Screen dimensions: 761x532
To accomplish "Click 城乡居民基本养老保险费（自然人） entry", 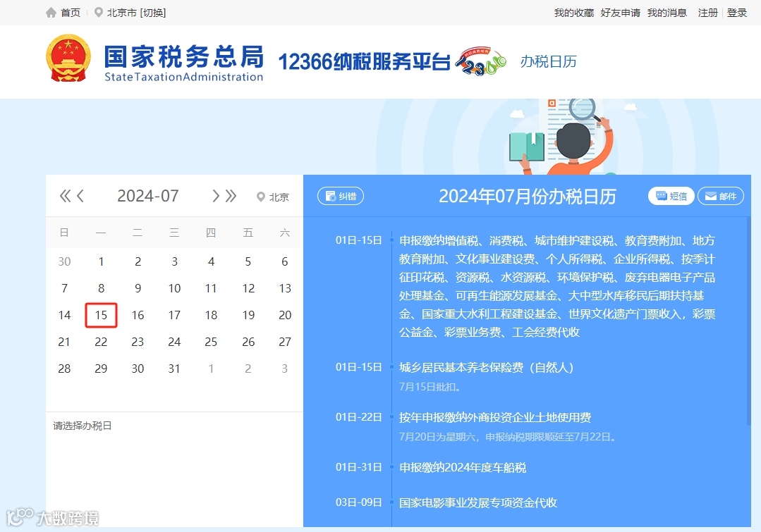I will pyautogui.click(x=487, y=368).
